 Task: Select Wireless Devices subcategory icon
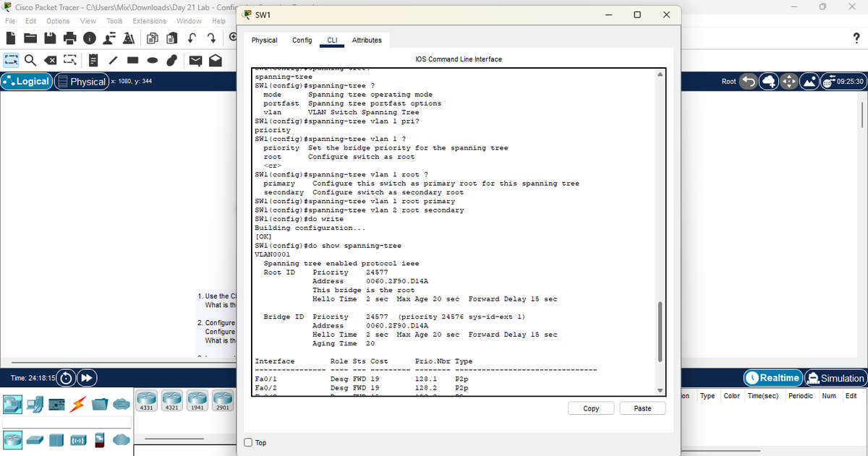(x=77, y=439)
